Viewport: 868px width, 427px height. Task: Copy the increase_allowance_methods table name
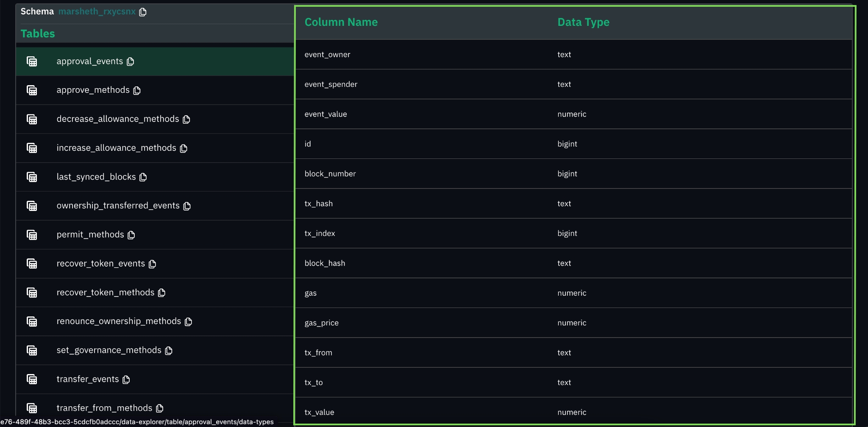coord(184,148)
